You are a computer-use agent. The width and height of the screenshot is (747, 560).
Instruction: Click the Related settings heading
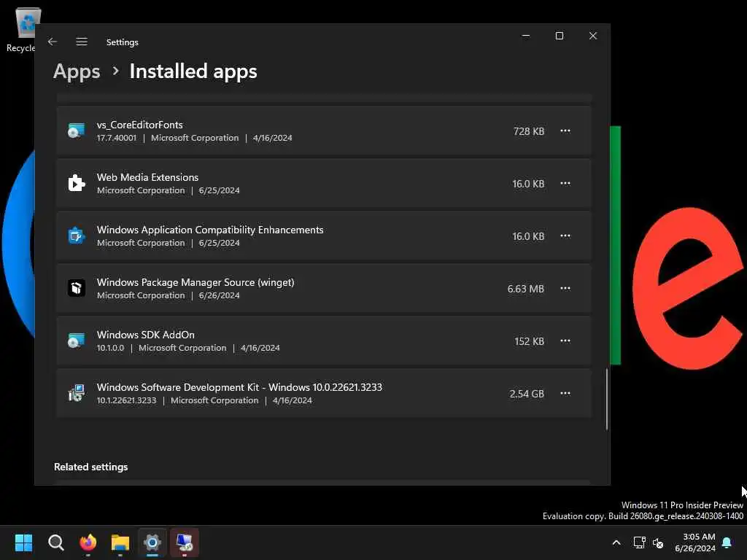coord(91,467)
